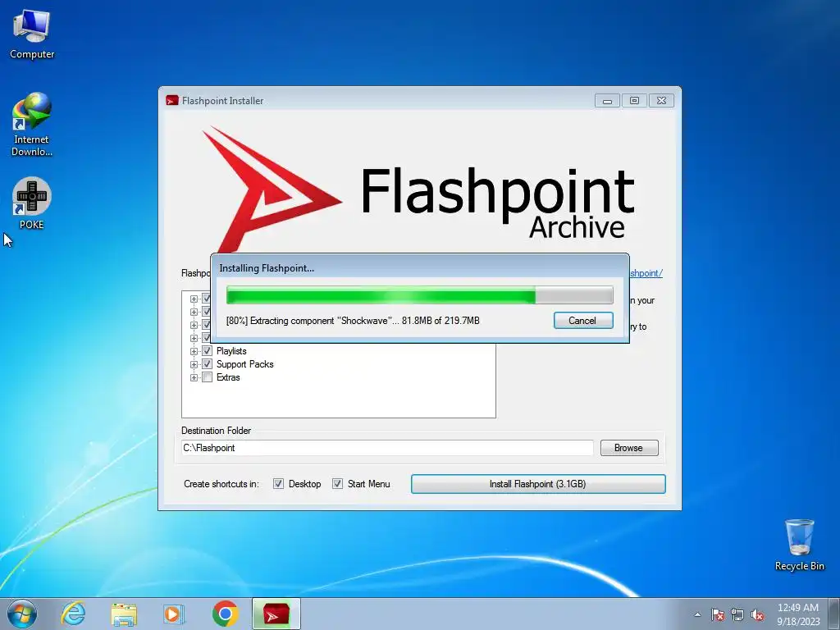Open the Windows Start menu orb

click(x=22, y=614)
